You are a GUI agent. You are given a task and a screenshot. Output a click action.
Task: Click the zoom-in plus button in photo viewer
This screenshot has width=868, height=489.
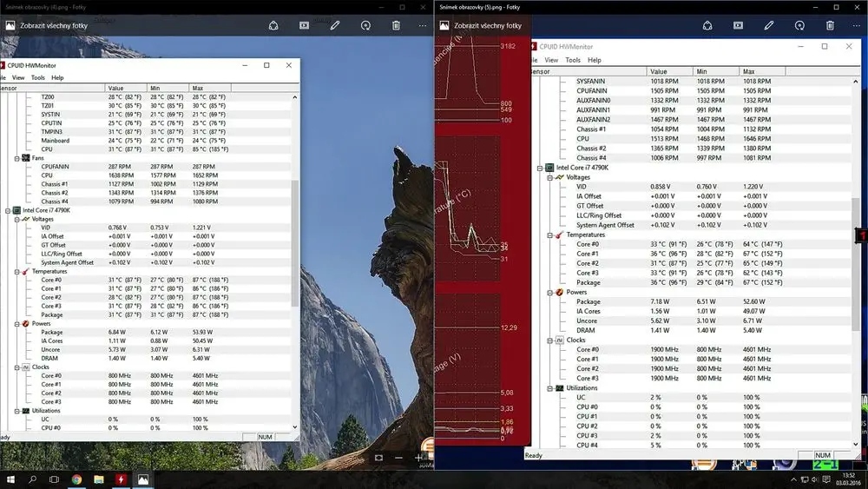pyautogui.click(x=419, y=458)
